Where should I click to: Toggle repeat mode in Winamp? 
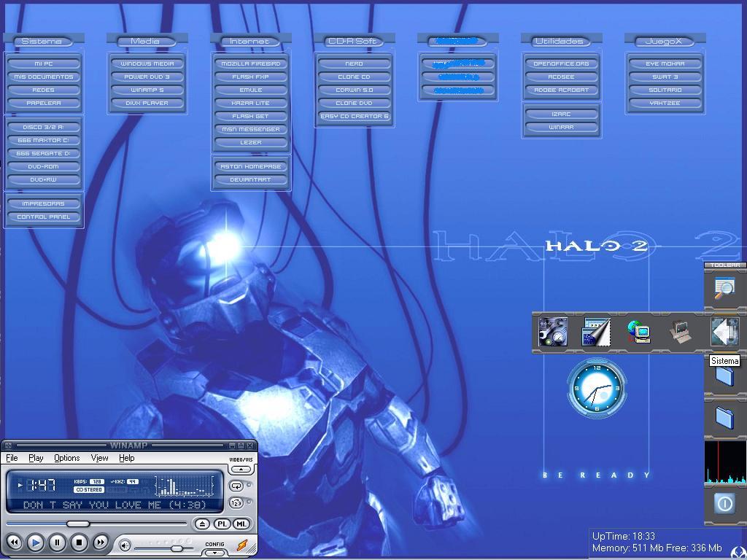236,486
